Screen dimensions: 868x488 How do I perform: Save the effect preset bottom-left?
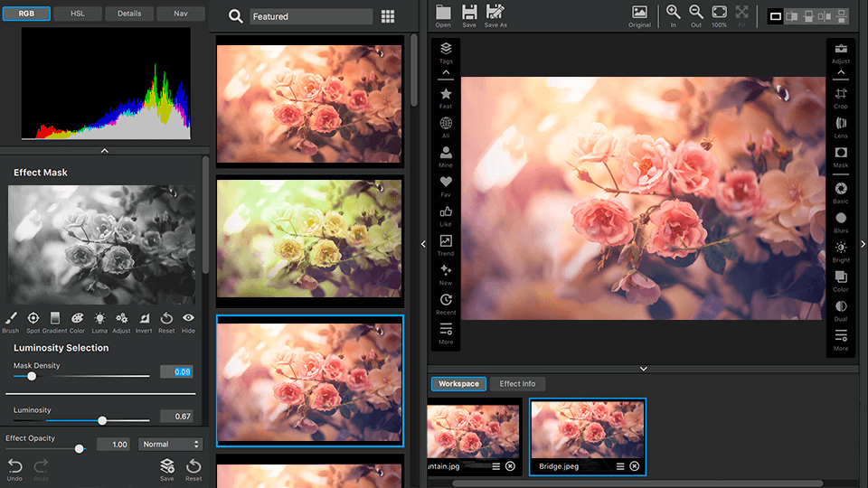coord(166,470)
